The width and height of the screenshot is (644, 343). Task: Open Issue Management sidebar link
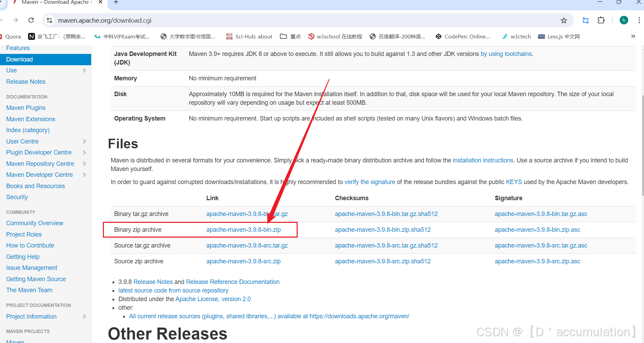32,268
